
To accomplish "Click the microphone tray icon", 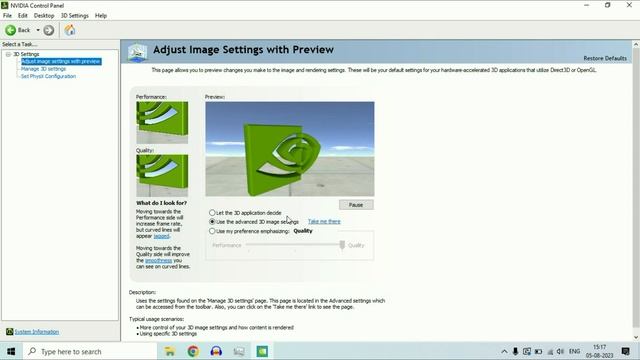I will point(516,351).
